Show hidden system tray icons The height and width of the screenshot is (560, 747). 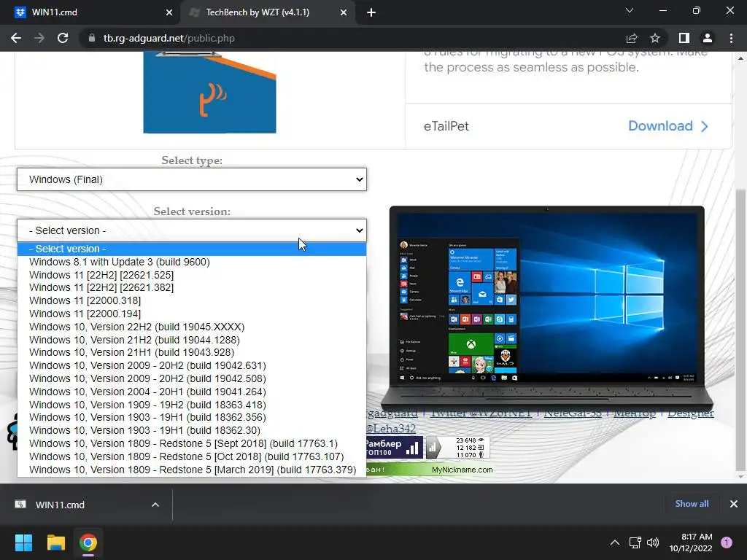coord(615,542)
